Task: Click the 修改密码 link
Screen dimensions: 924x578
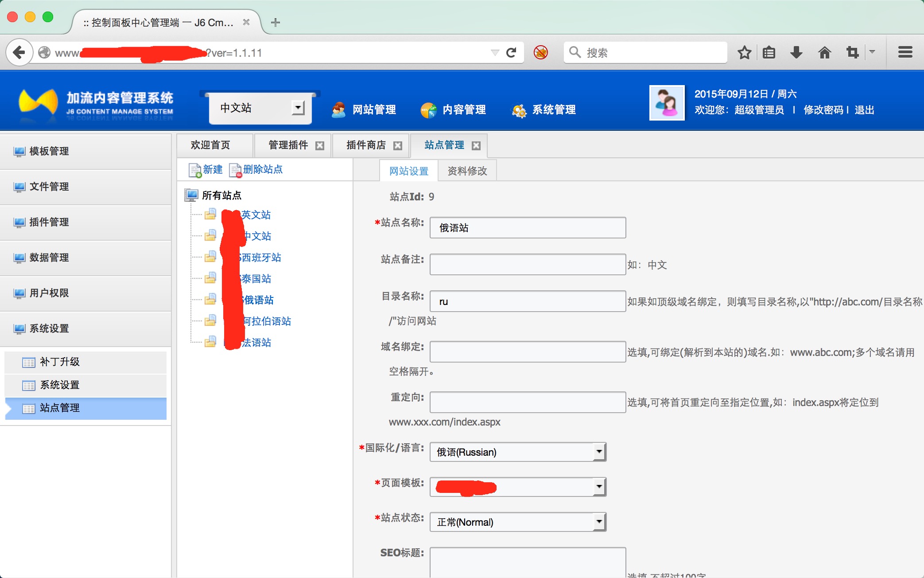Action: pyautogui.click(x=823, y=110)
